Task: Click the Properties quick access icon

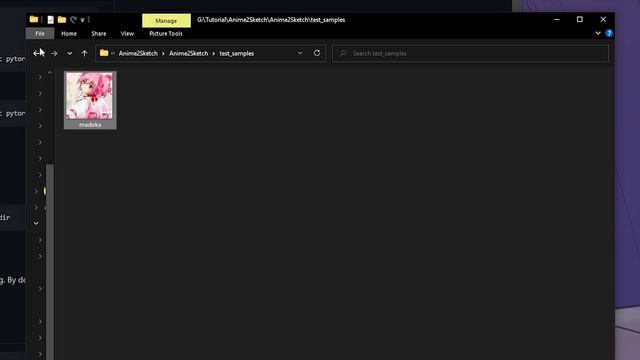Action: click(50, 20)
